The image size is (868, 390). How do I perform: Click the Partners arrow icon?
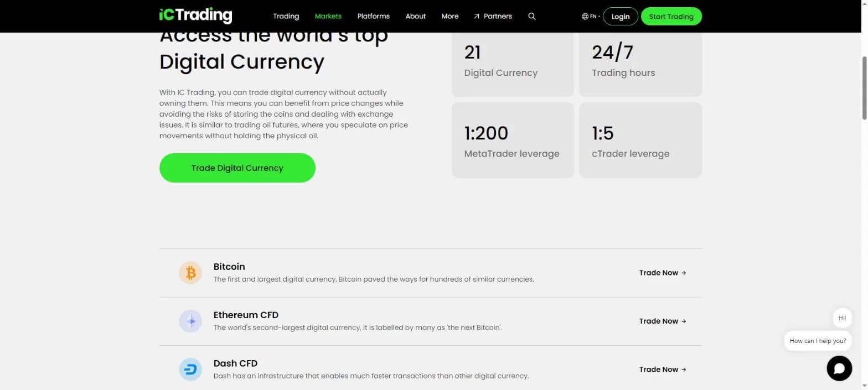pyautogui.click(x=477, y=16)
